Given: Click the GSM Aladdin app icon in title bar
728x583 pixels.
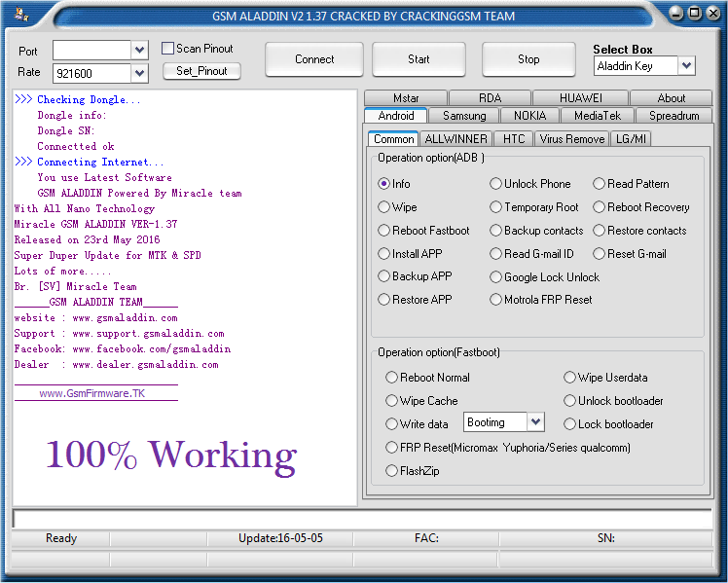Looking at the screenshot, I should 21,15.
